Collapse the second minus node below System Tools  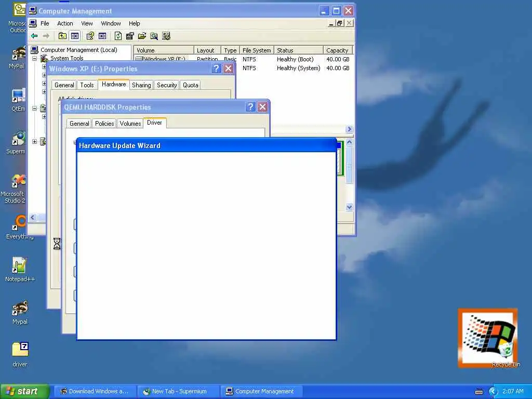pos(35,108)
